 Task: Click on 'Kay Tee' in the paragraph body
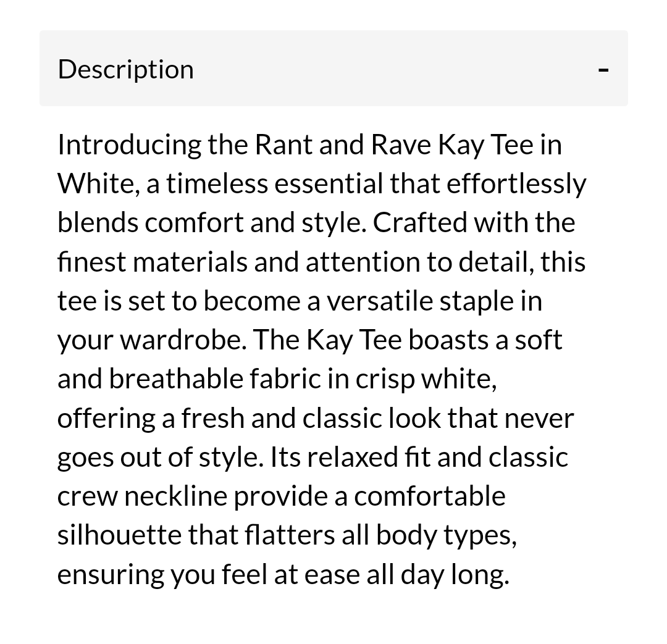[355, 338]
